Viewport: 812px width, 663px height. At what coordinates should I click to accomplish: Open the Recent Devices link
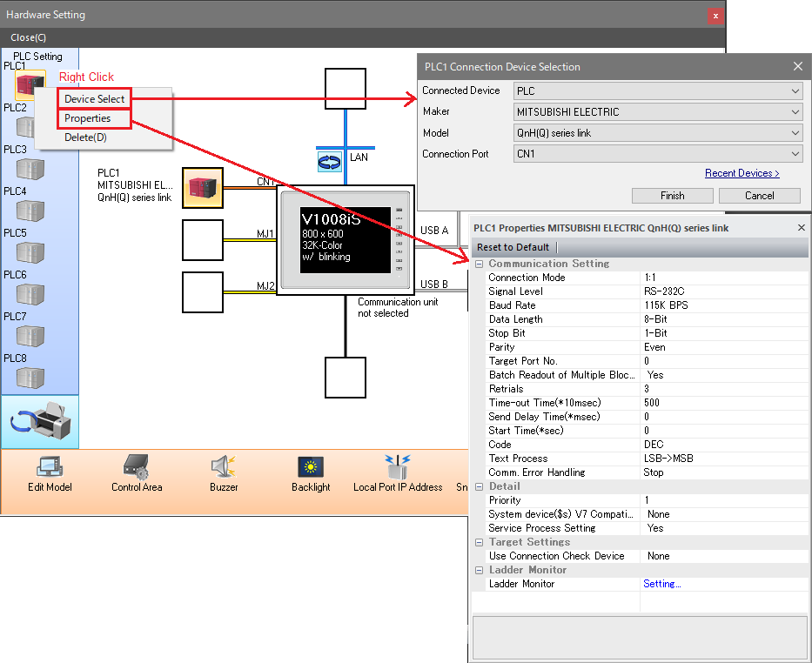tap(742, 173)
